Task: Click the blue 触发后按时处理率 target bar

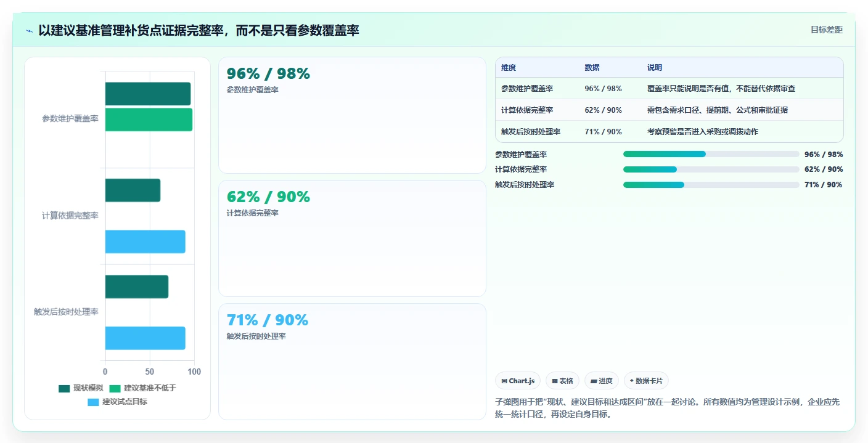Action: [145, 338]
